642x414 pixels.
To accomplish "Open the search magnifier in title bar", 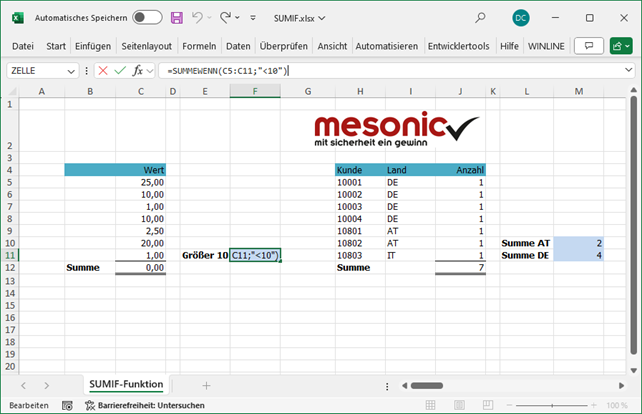I will (x=480, y=18).
